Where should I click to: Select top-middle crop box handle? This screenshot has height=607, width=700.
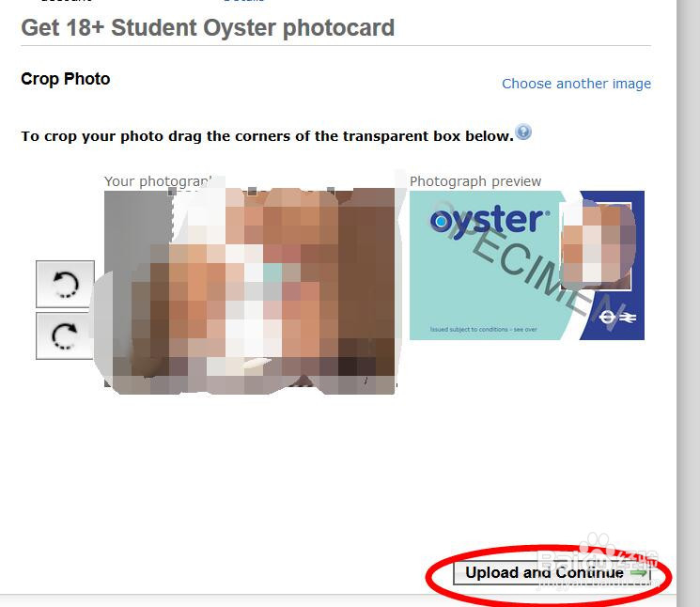click(252, 191)
